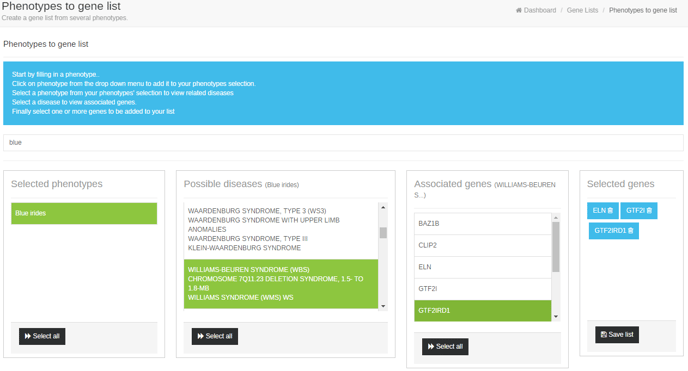Save the selected genes list
This screenshot has width=688, height=371.
tap(617, 335)
